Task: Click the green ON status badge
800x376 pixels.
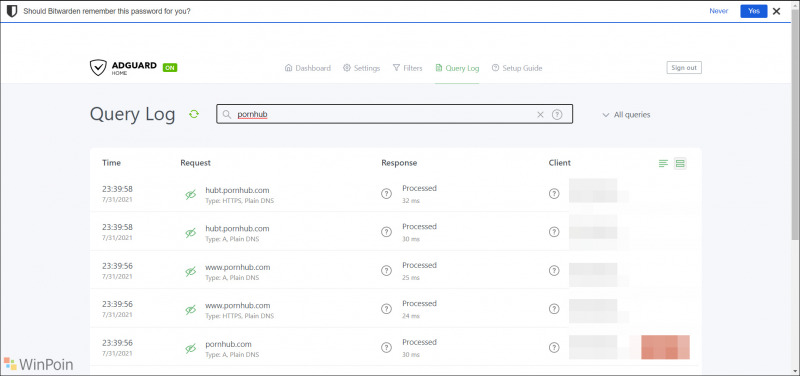Action: click(170, 67)
